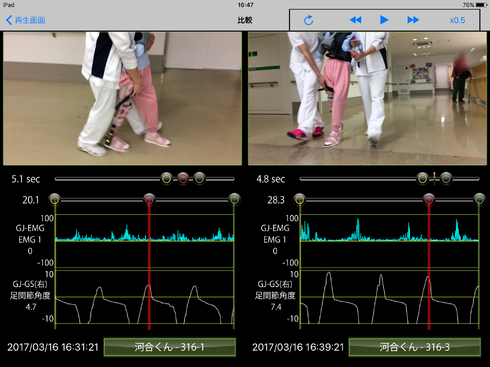Go back to 再生画面 screen

click(26, 20)
